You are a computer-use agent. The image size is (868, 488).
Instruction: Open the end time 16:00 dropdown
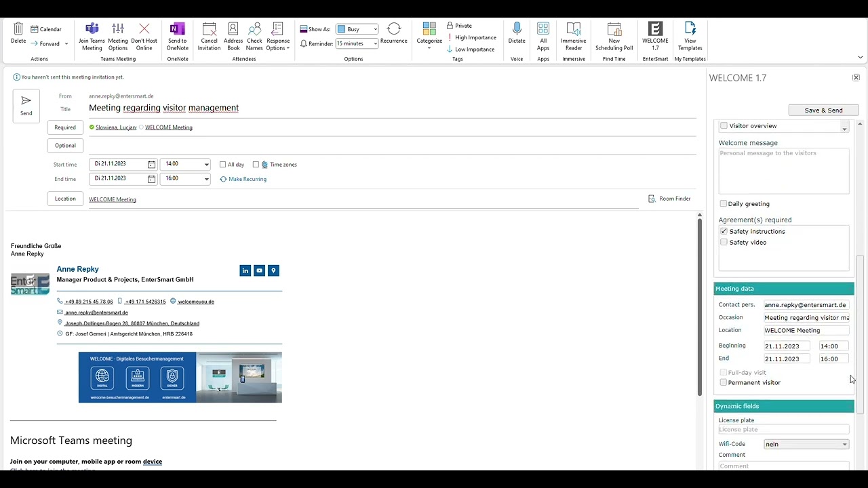tap(206, 179)
